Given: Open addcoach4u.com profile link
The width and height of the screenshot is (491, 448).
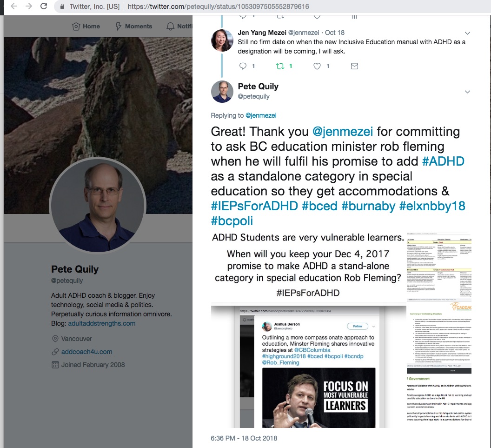Looking at the screenshot, I should (87, 352).
